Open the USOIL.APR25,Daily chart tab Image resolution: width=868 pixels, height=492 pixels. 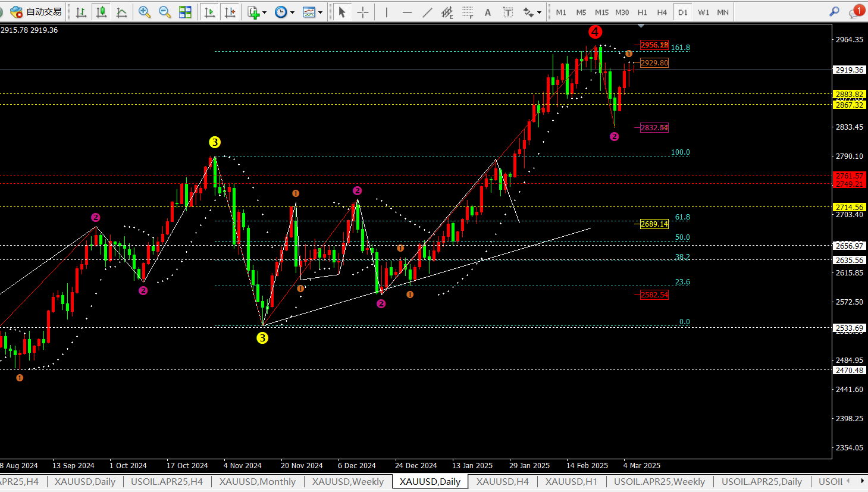[x=762, y=481]
